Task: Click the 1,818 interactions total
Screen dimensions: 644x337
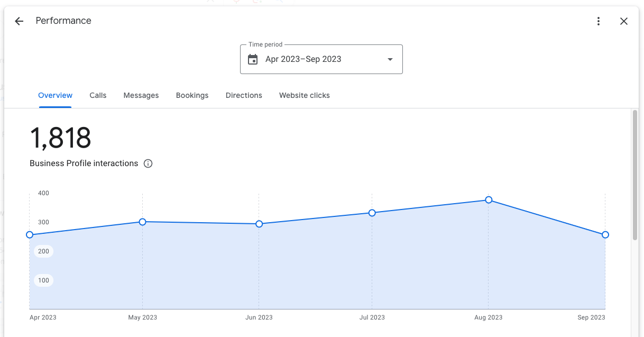Action: 60,139
